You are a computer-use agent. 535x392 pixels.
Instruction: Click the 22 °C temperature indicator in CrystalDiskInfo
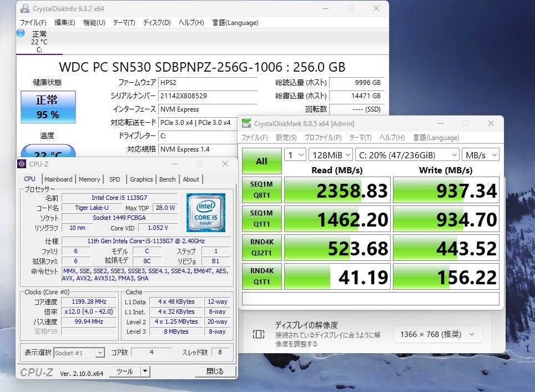coord(48,151)
